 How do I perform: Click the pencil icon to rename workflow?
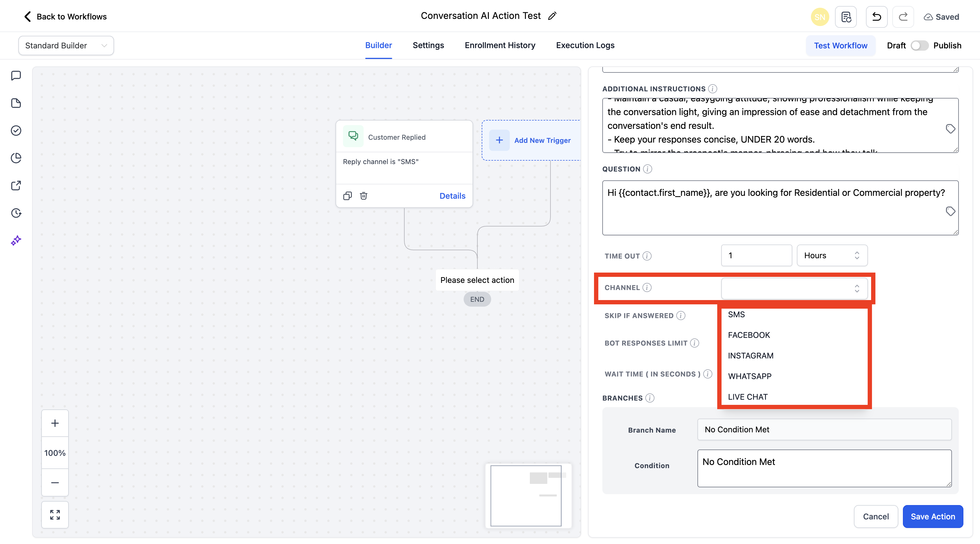(552, 16)
